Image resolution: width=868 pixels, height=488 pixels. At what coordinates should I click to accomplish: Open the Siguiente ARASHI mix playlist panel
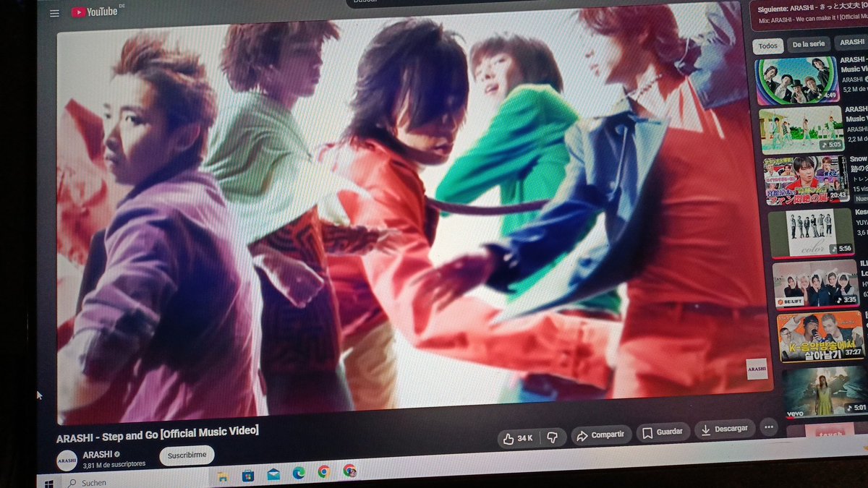click(x=808, y=15)
